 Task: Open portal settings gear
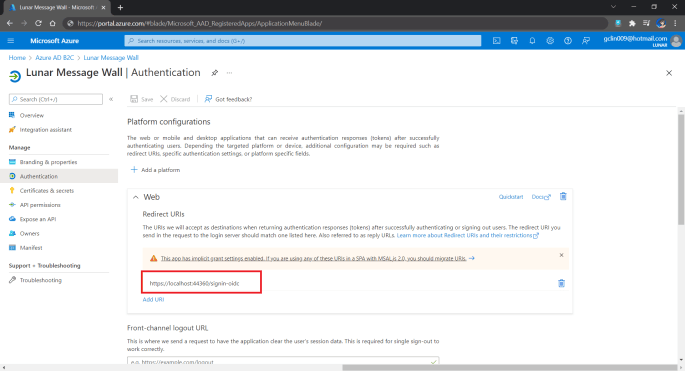550,41
